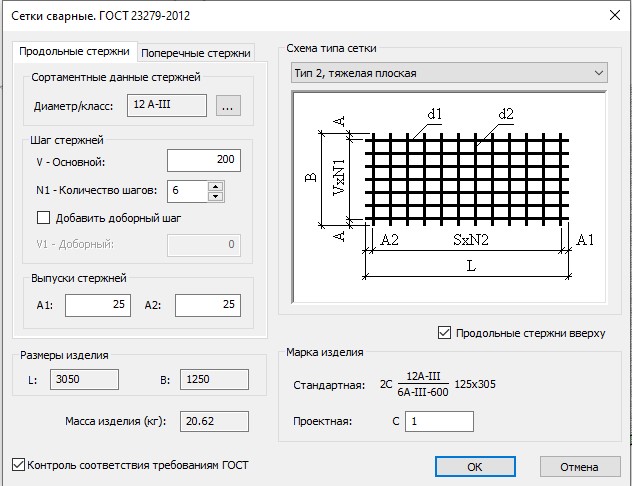The width and height of the screenshot is (632, 486).
Task: Click the A2 bar extension field
Action: [209, 305]
